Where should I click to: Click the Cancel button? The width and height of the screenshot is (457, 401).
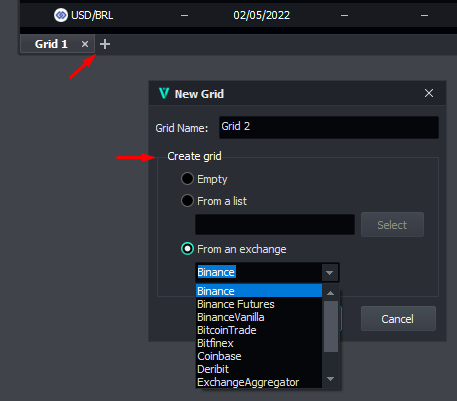398,319
